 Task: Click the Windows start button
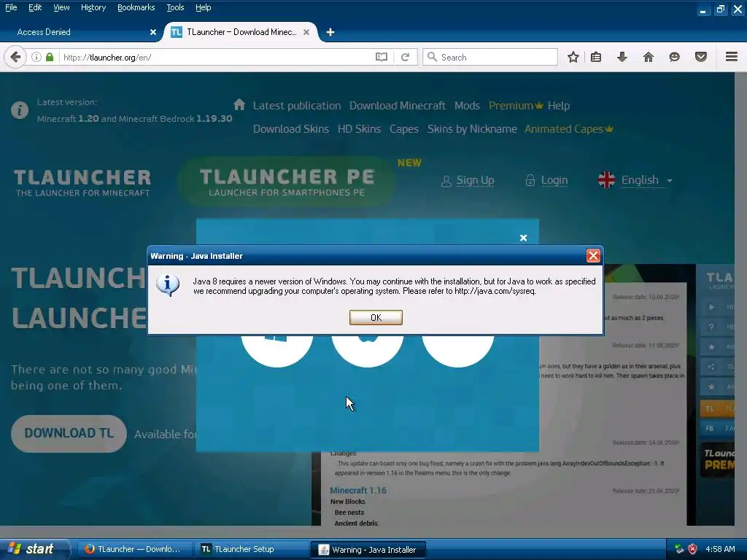click(34, 549)
